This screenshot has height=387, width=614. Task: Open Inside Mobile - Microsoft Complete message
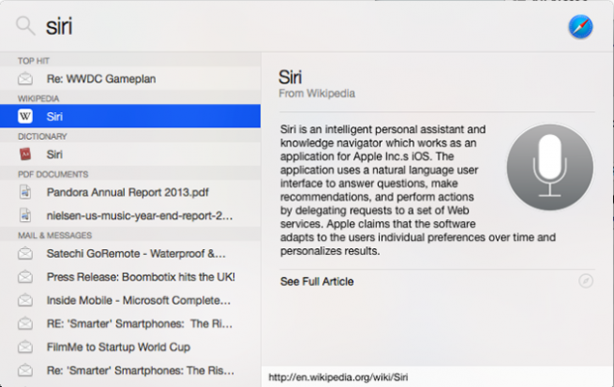[130, 300]
